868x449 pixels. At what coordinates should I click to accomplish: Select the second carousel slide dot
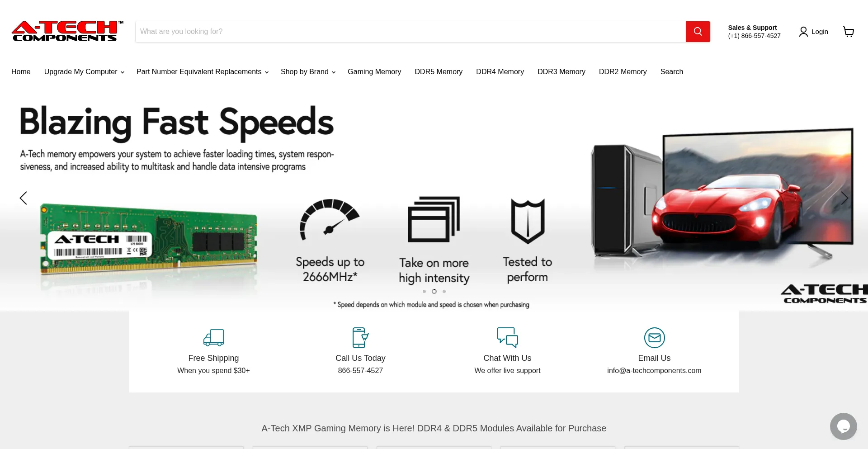434,292
